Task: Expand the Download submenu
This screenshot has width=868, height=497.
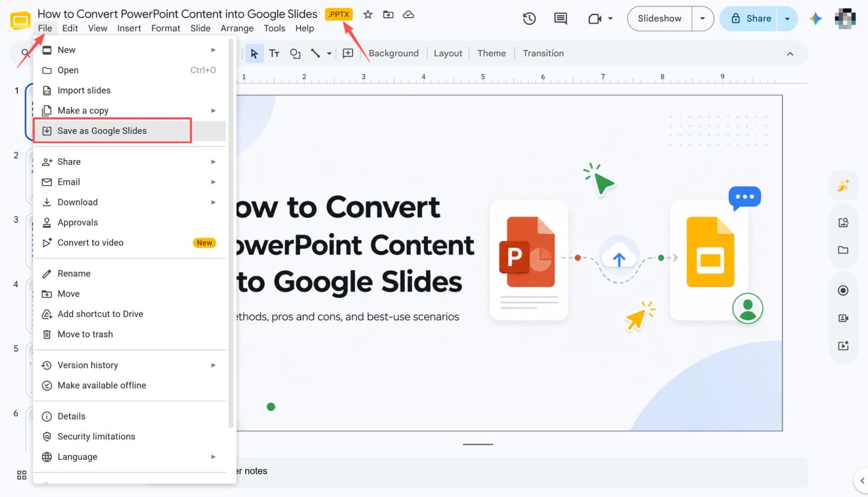Action: pos(213,202)
